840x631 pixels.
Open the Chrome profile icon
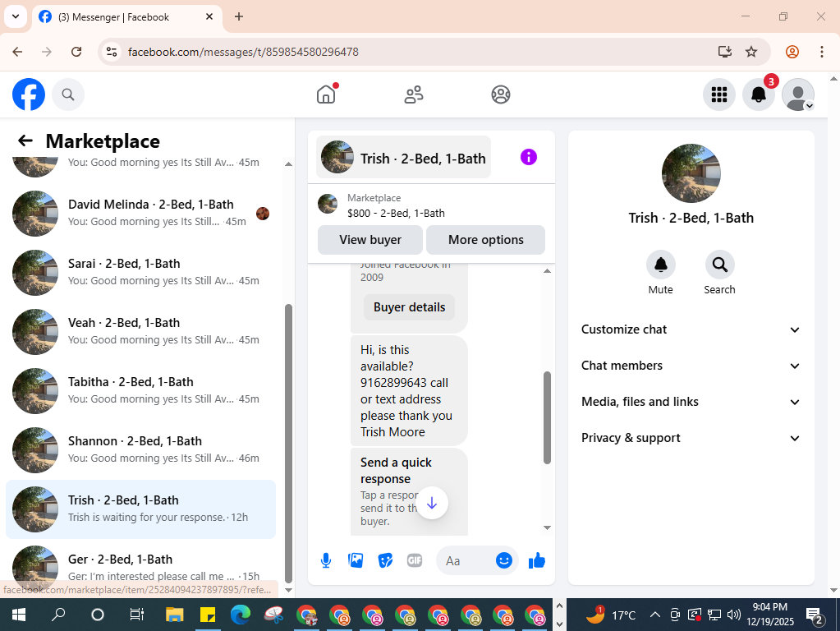[x=792, y=52]
